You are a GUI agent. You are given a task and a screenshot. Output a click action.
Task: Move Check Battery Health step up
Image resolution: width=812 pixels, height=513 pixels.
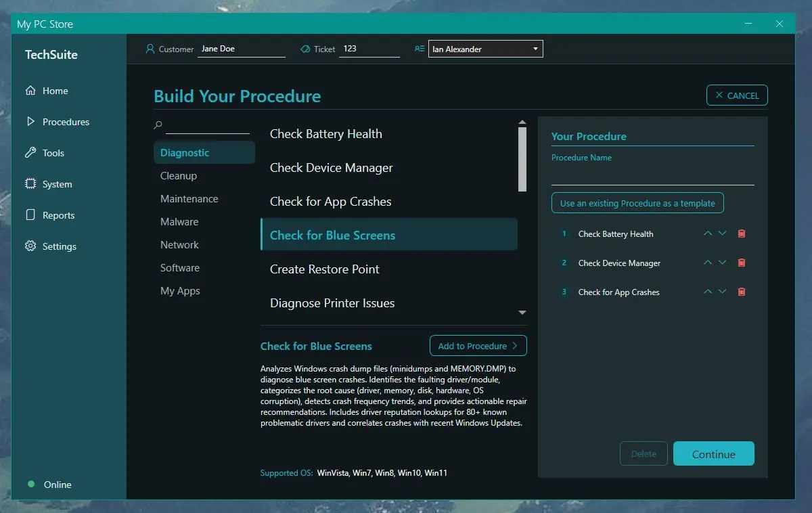[708, 233]
